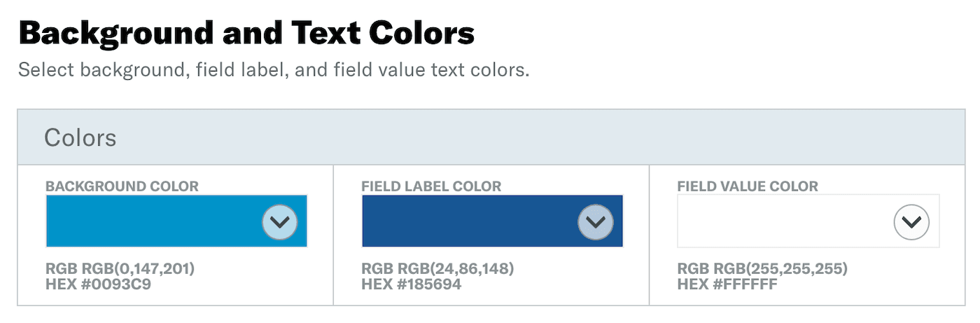Click the light blue background color swatch
The image size is (980, 323).
pos(150,221)
